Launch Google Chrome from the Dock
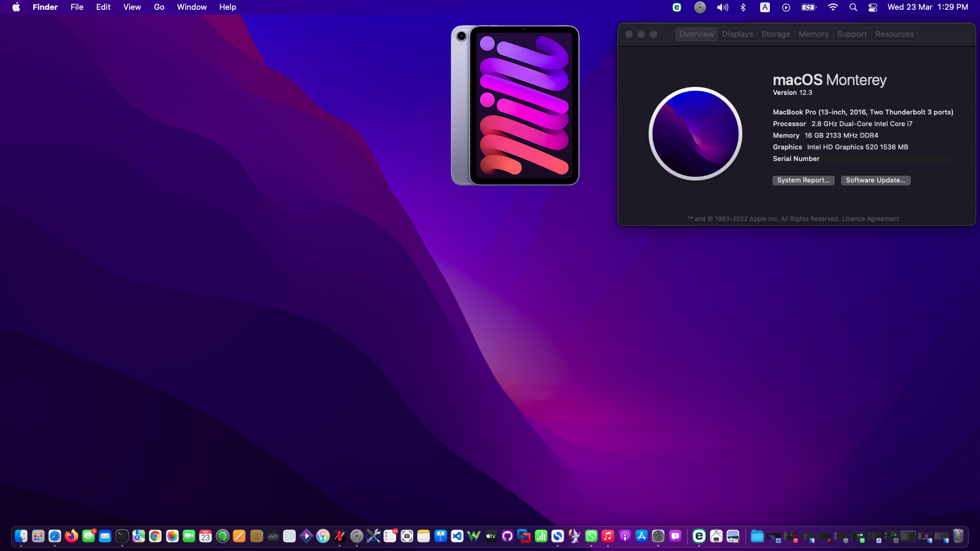 click(x=156, y=536)
